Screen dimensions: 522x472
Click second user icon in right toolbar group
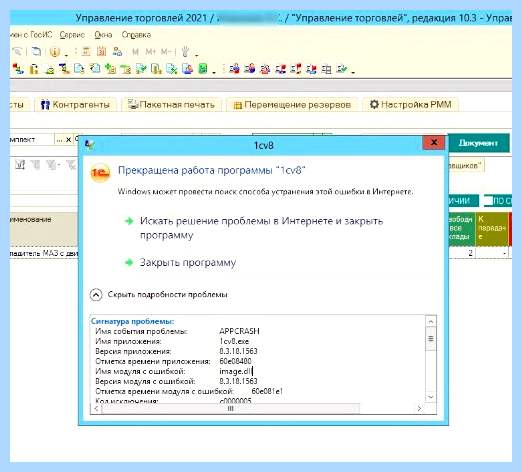point(250,69)
